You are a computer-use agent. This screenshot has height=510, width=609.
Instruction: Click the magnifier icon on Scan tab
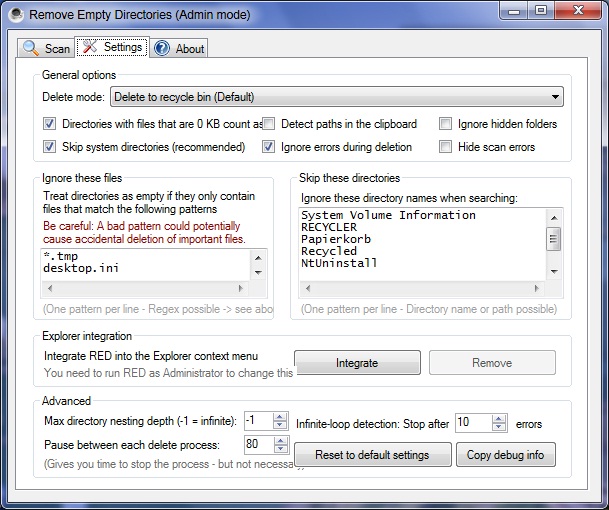31,48
